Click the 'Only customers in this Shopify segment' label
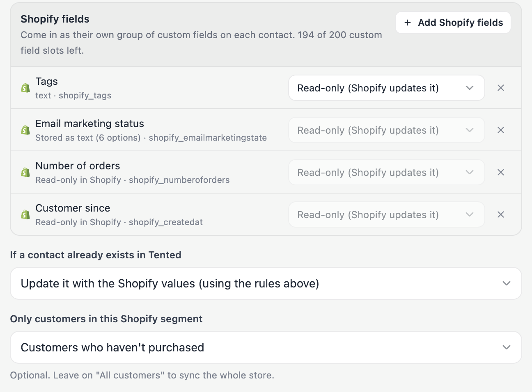532x392 pixels. pos(106,319)
